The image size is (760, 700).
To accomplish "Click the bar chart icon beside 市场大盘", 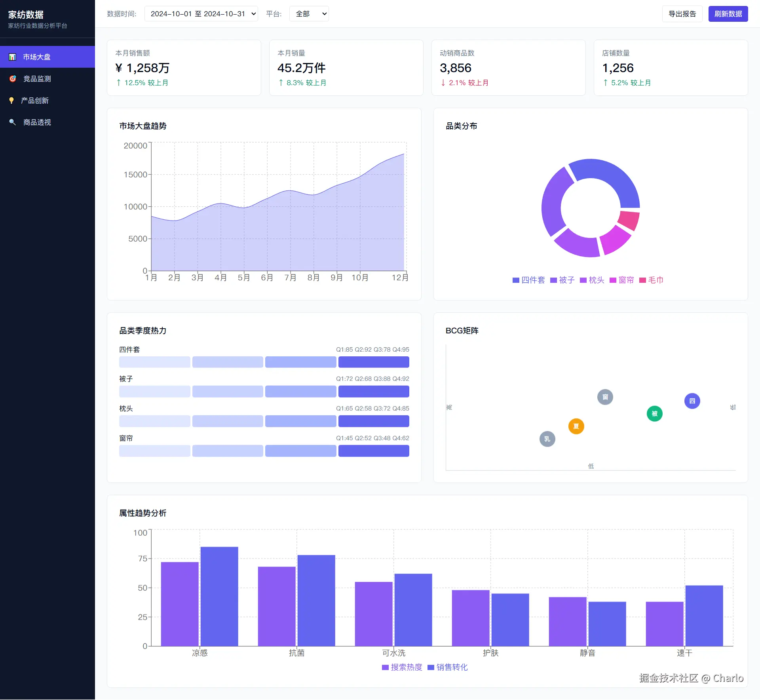I will 12,57.
